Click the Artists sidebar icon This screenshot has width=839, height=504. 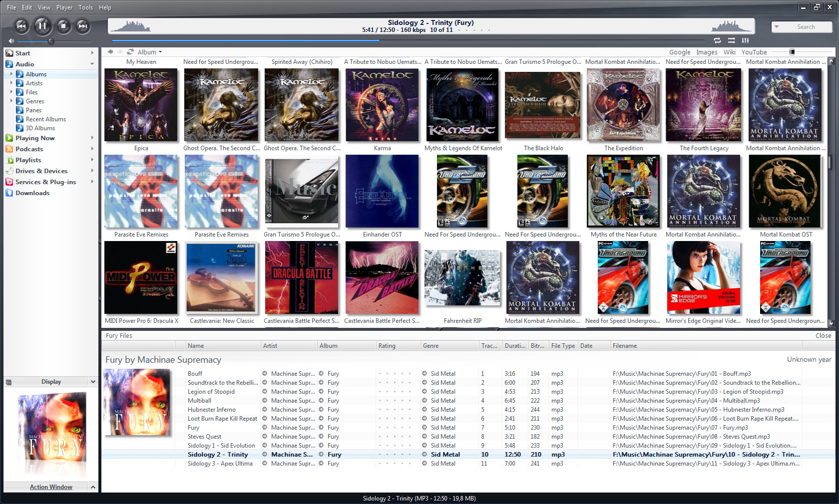point(19,83)
